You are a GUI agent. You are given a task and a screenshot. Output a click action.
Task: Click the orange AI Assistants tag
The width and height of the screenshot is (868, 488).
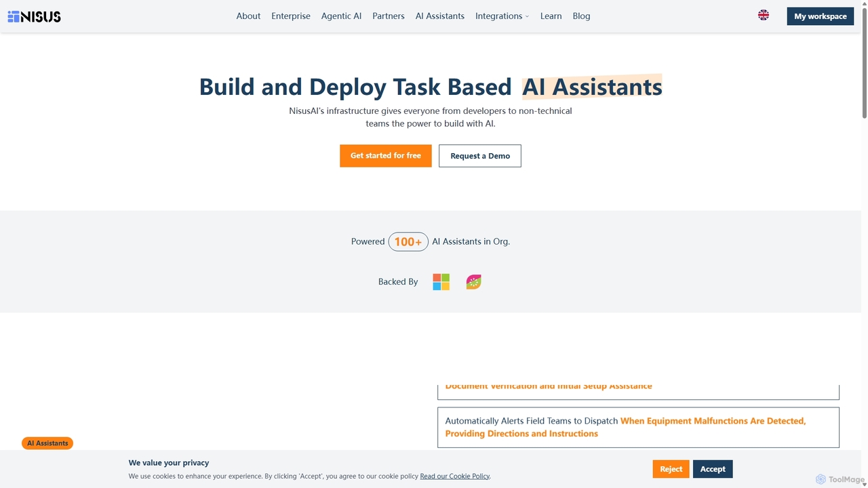click(47, 443)
